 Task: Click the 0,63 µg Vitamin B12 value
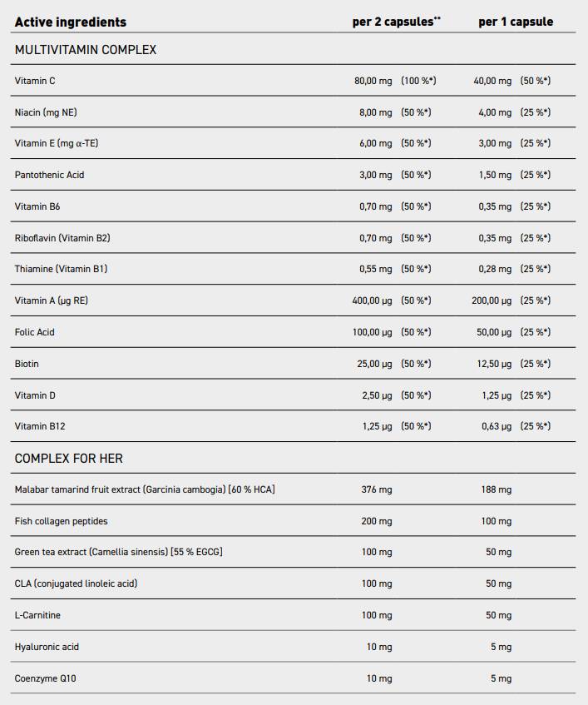click(495, 426)
